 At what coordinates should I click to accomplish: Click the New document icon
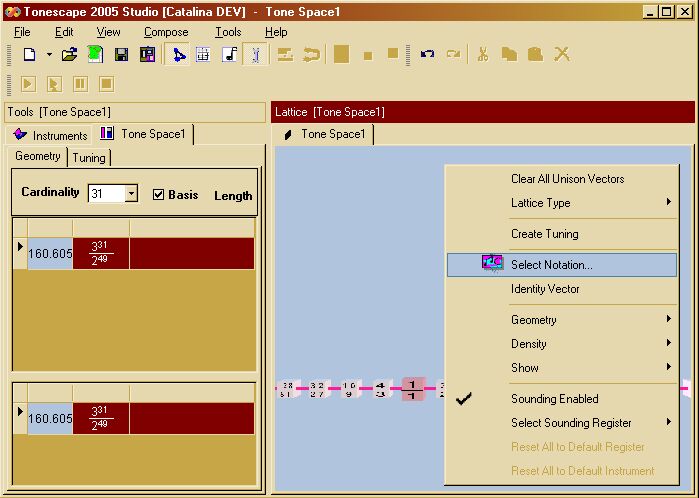click(x=29, y=55)
